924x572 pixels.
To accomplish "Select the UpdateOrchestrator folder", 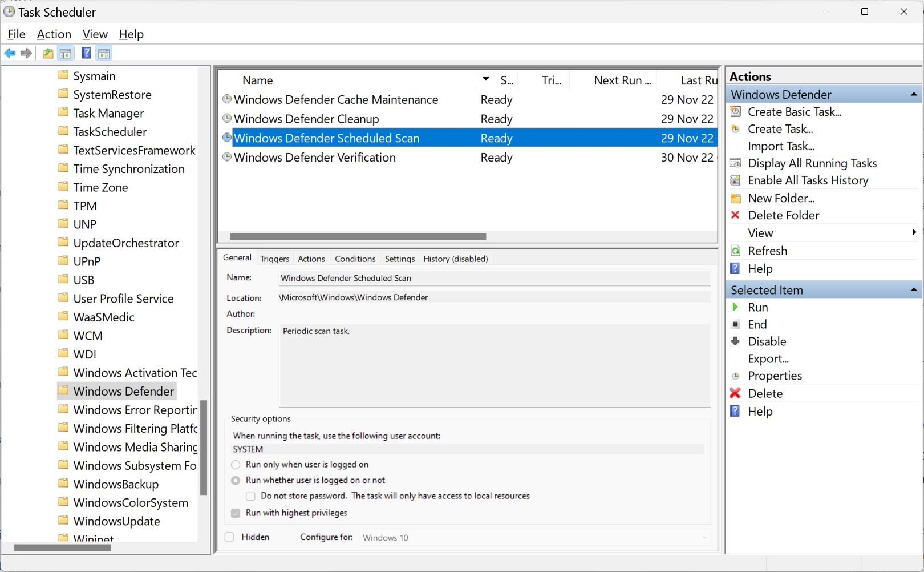I will [x=126, y=243].
